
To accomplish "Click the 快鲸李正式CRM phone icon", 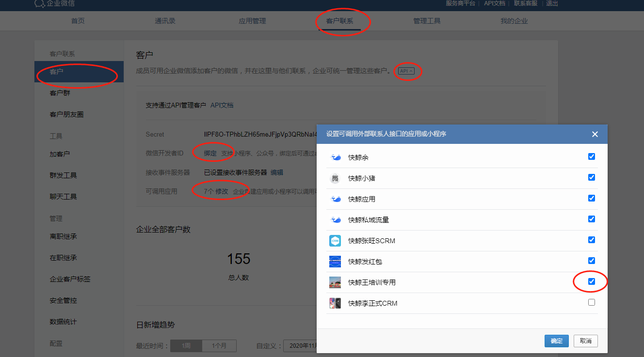I will pyautogui.click(x=335, y=303).
